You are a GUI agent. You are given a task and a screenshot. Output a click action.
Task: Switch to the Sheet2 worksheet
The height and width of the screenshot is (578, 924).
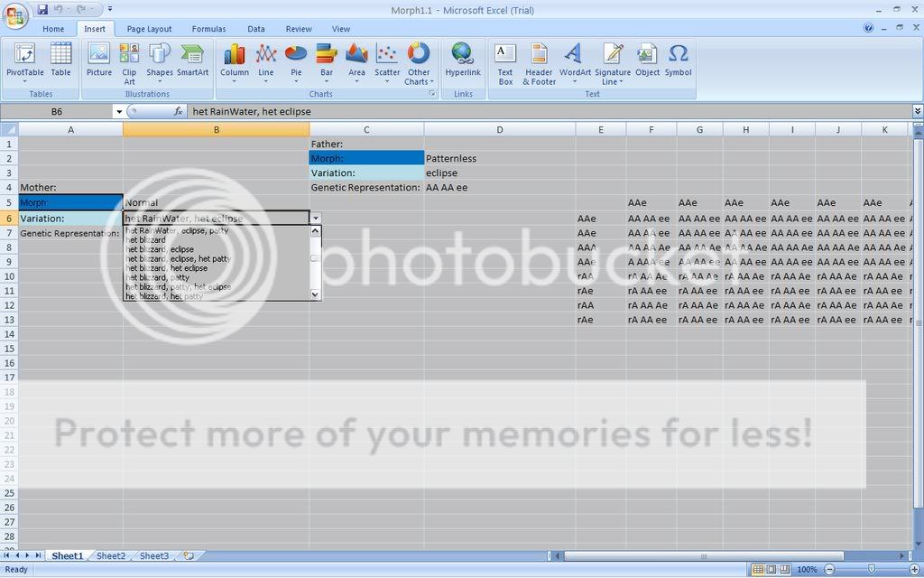pos(111,556)
